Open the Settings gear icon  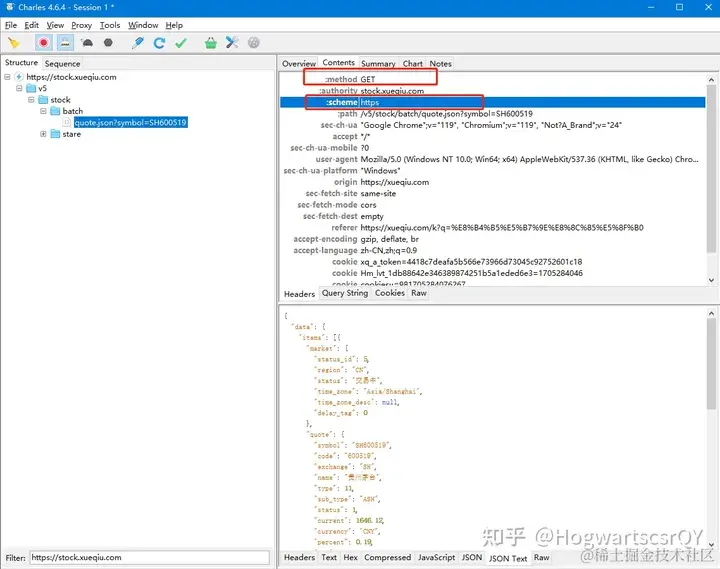tap(253, 43)
